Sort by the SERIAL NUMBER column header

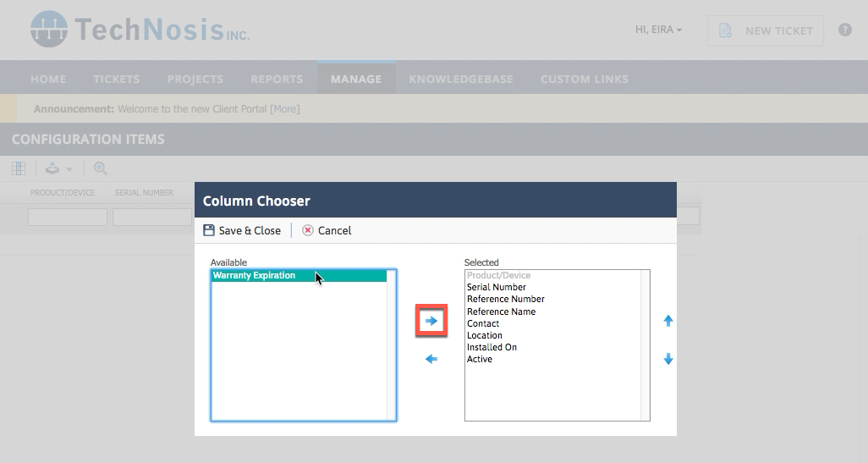[144, 192]
